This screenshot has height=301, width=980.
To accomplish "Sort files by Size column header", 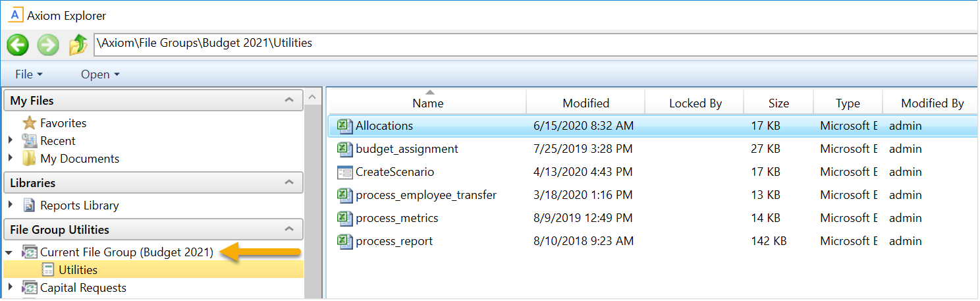I will click(x=778, y=103).
